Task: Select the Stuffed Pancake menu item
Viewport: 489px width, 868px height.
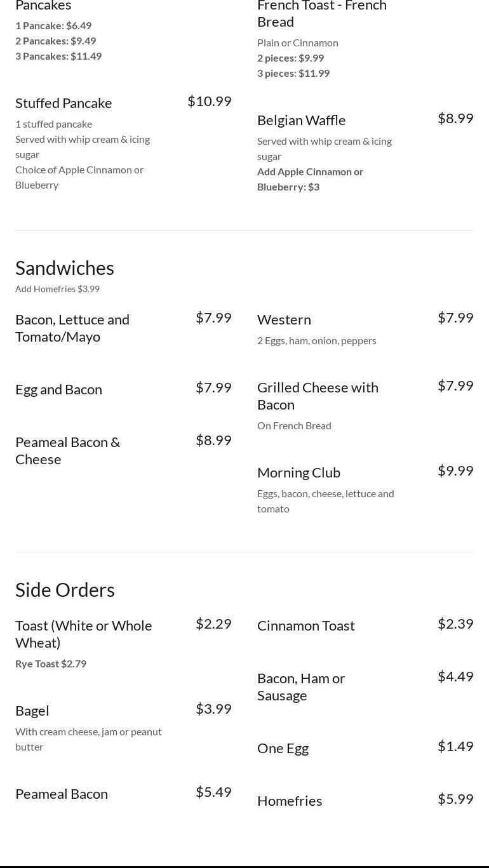Action: tap(64, 103)
